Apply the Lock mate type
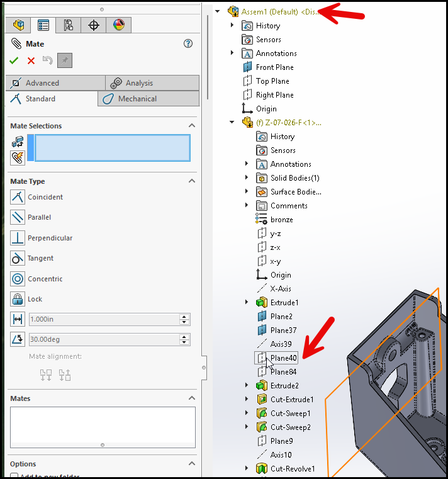 coord(18,299)
